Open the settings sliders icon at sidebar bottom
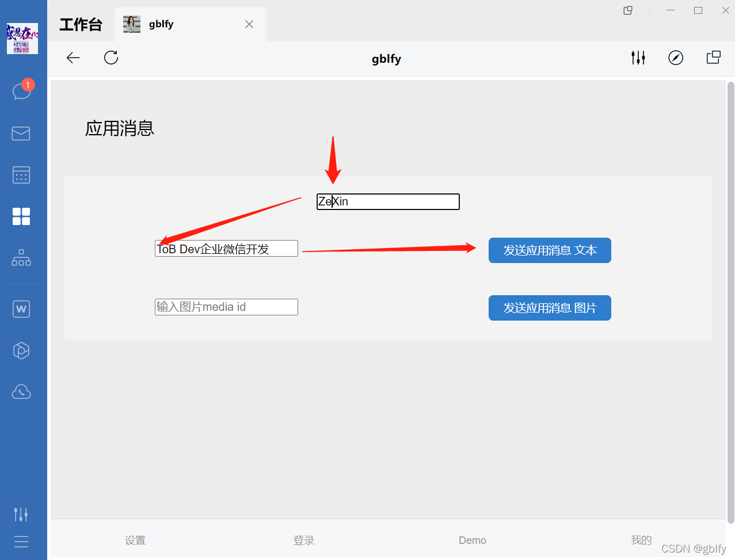735x560 pixels. (21, 514)
